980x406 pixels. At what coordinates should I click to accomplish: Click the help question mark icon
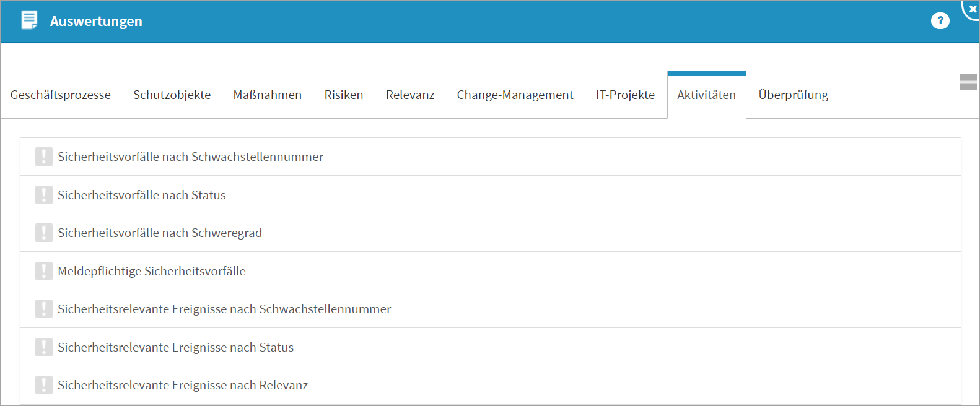tap(940, 21)
